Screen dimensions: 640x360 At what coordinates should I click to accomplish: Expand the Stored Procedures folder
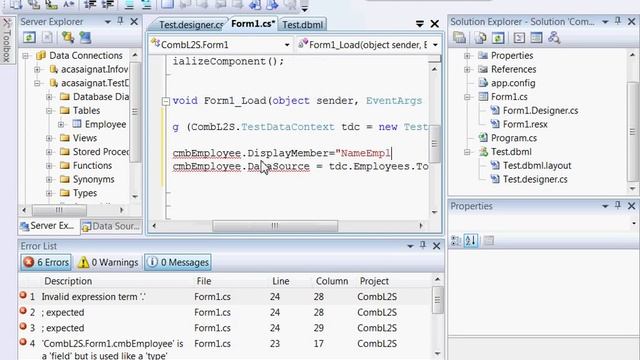[49, 152]
